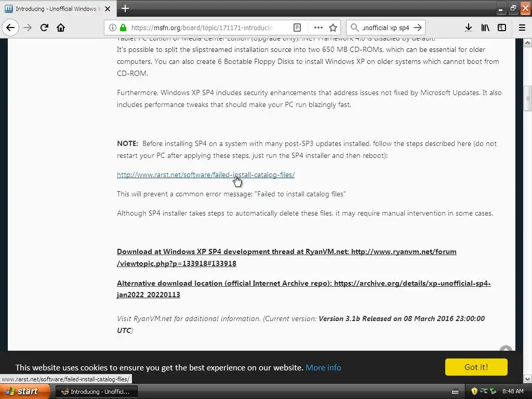Viewport: 532px width, 399px height.
Task: Click the tray icon beside the clock
Action: [493, 391]
